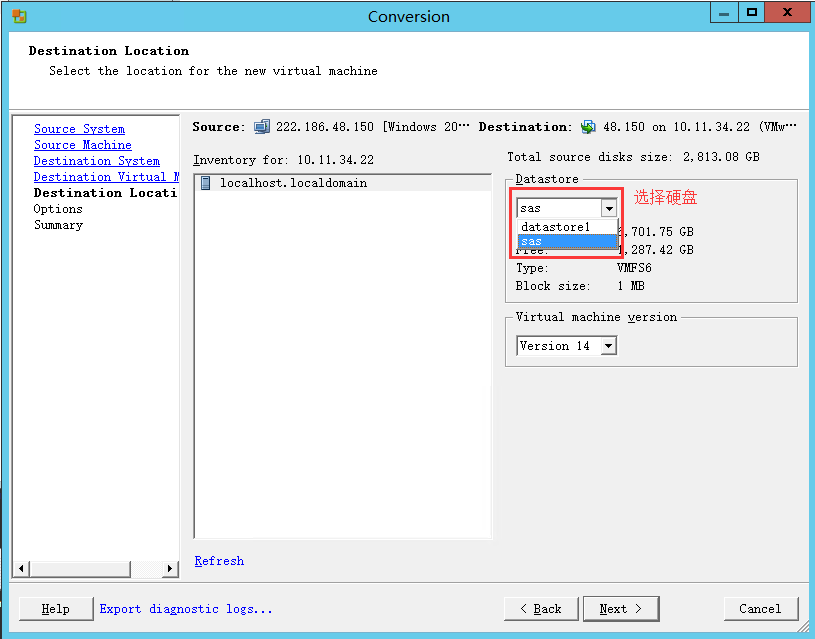Close the Conversion window
Screen dimensions: 815x639
tap(787, 12)
